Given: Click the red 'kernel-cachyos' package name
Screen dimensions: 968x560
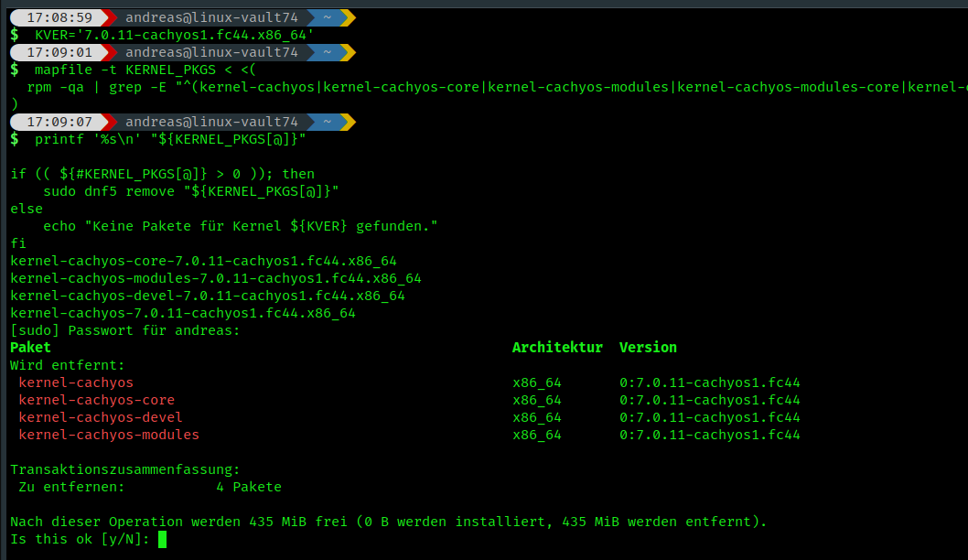Looking at the screenshot, I should 76,382.
